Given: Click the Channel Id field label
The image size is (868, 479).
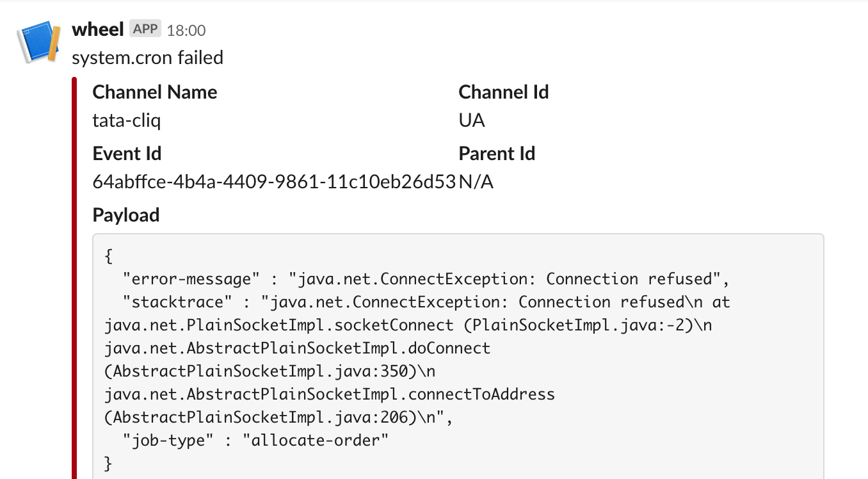Looking at the screenshot, I should coord(504,92).
